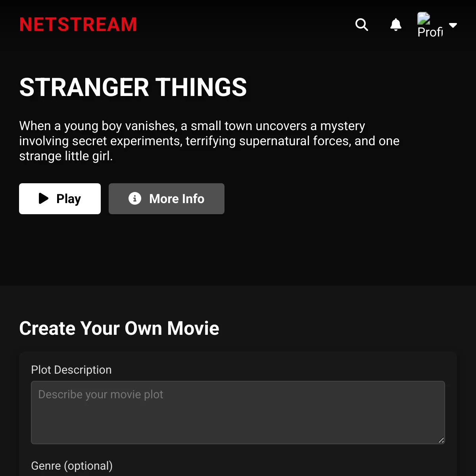The image size is (476, 476).
Task: Click the Stranger Things synopsis text
Action: [209, 141]
